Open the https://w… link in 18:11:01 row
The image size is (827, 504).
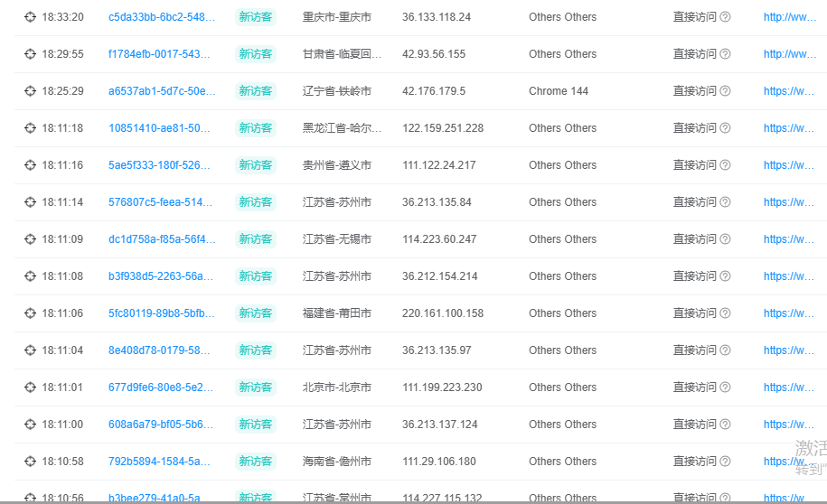tap(788, 387)
